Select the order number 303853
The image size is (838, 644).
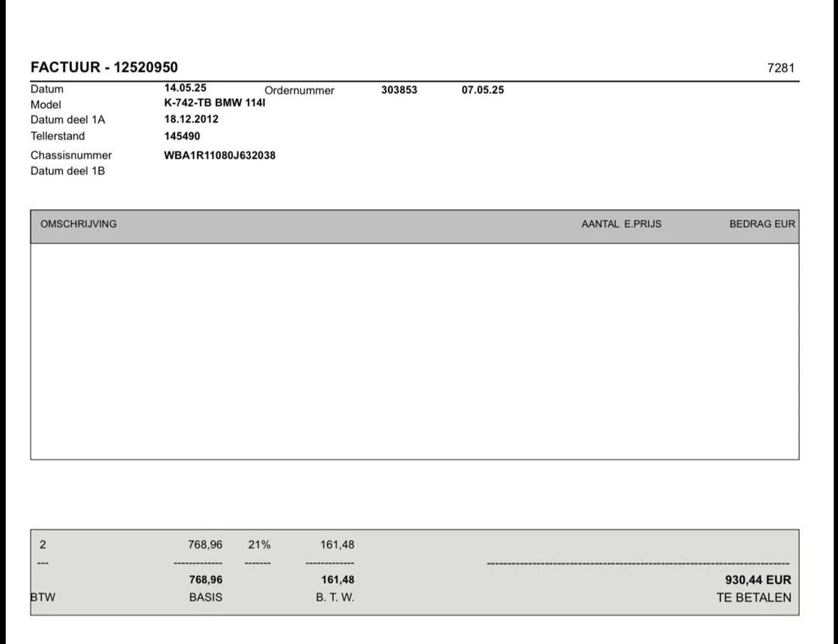pos(399,90)
